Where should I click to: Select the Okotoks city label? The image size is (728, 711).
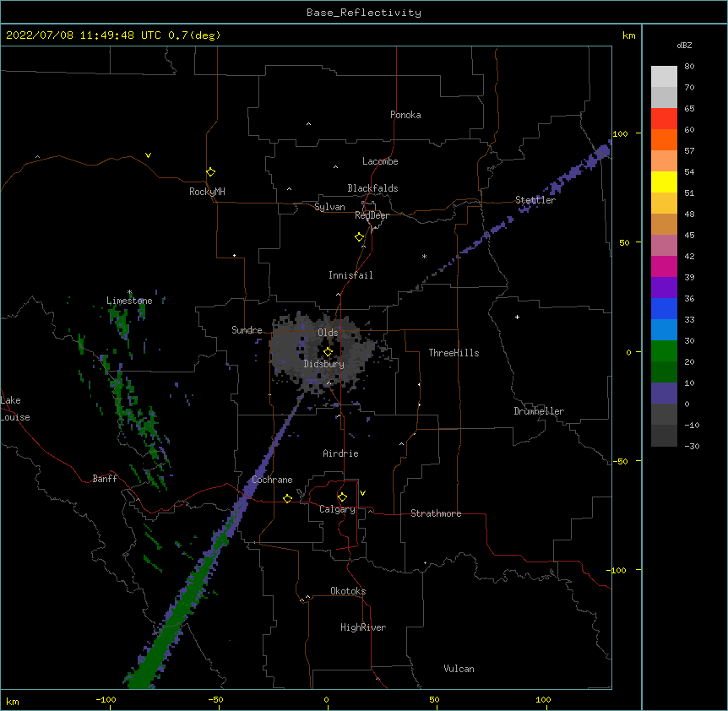(x=348, y=591)
